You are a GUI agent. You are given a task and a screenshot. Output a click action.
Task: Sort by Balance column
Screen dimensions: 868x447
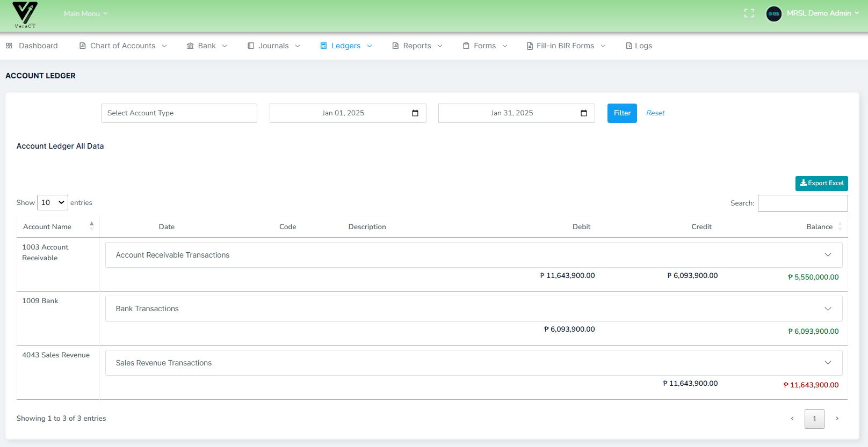pyautogui.click(x=819, y=227)
